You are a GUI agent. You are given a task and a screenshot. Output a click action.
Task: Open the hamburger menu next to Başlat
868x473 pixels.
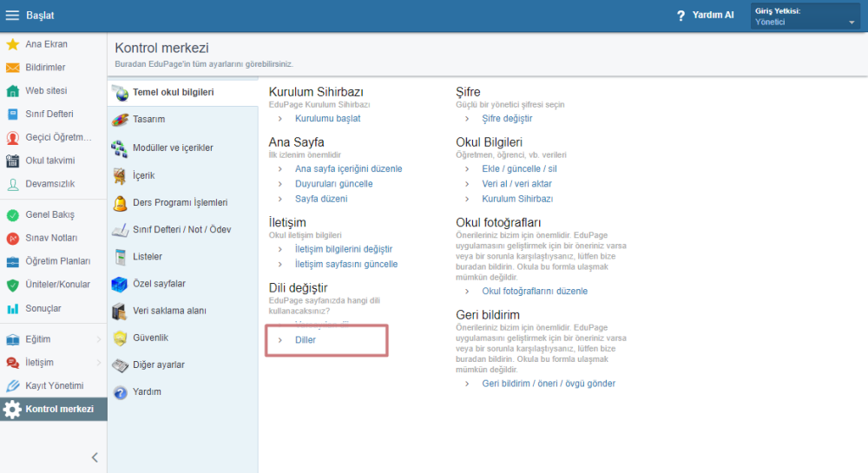pos(12,16)
